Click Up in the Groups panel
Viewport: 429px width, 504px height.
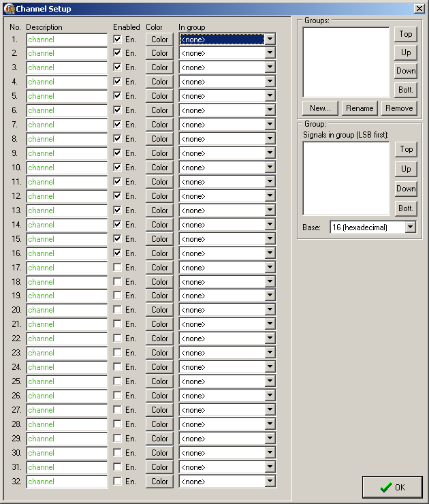pyautogui.click(x=406, y=52)
